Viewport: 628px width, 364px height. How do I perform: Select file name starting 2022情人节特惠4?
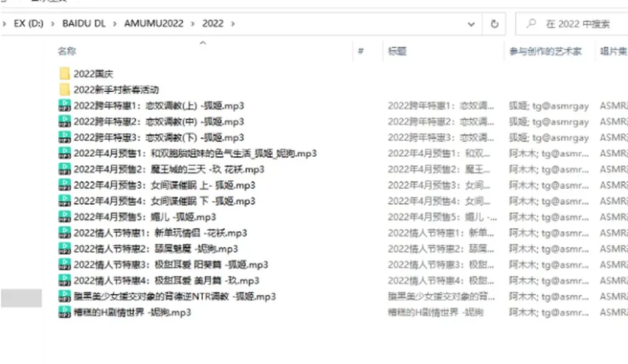point(166,280)
